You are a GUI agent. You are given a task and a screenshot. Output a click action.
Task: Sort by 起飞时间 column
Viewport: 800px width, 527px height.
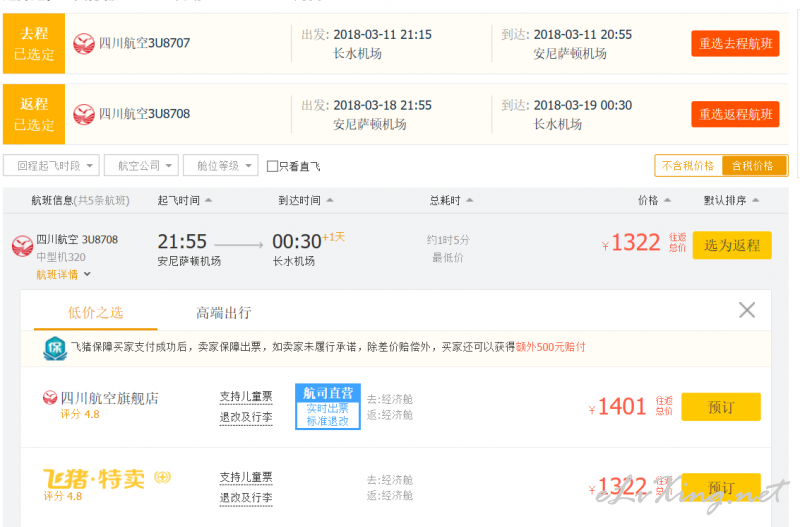coord(184,200)
